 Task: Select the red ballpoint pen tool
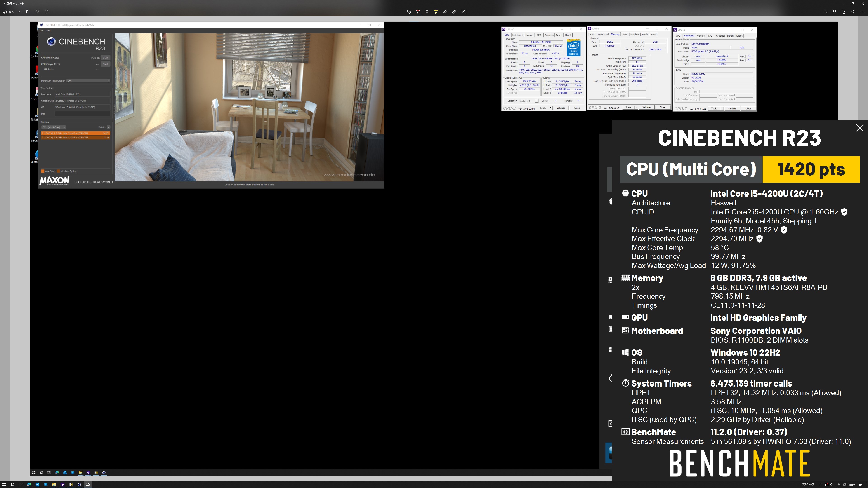(418, 12)
